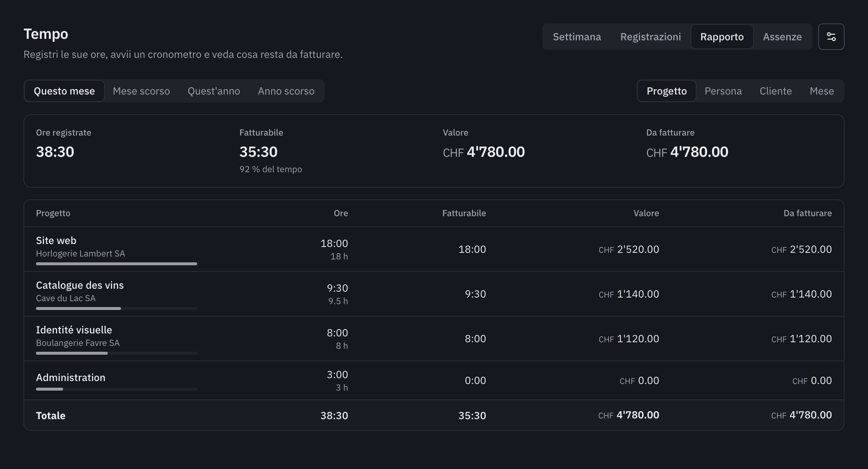
Task: Group the report by Cliente
Action: [x=776, y=91]
